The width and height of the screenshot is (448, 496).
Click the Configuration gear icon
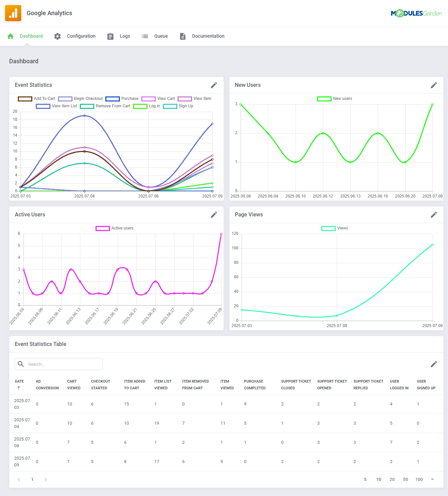tap(58, 36)
